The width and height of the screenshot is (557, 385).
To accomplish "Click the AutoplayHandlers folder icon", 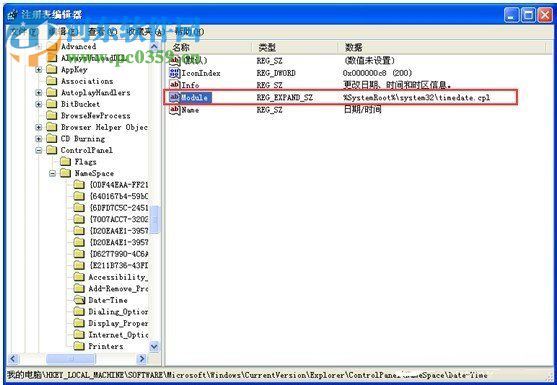I will click(52, 92).
